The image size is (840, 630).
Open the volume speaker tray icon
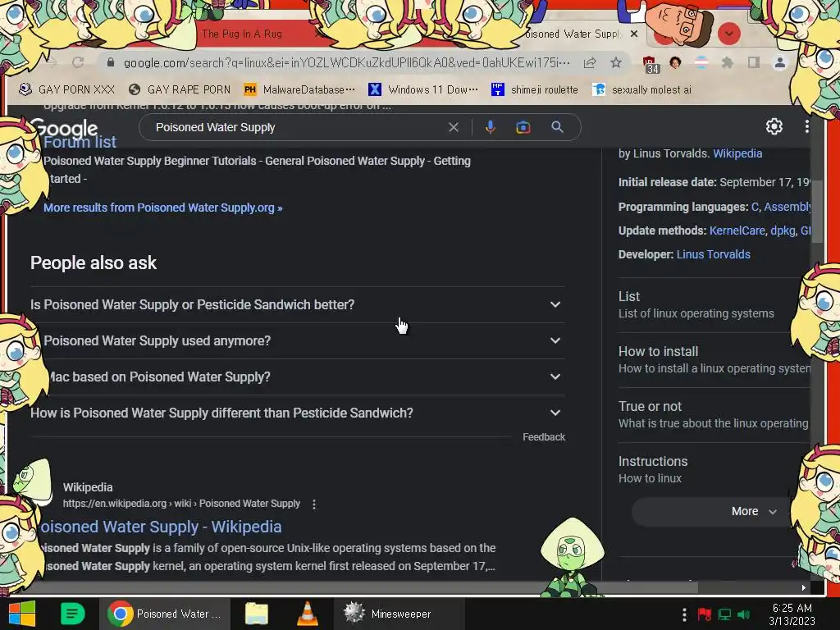[x=743, y=614]
